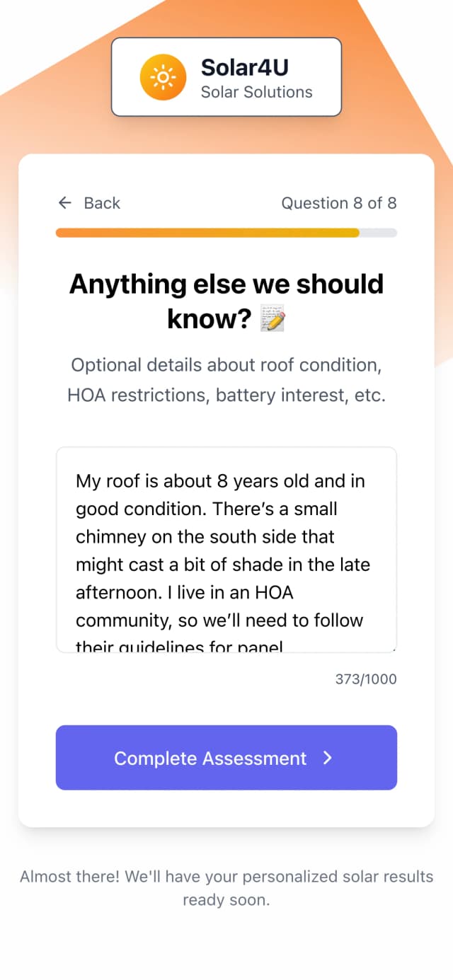Click the memo pencil emoji in heading
Viewport: 453px width, 980px height.
click(x=273, y=321)
